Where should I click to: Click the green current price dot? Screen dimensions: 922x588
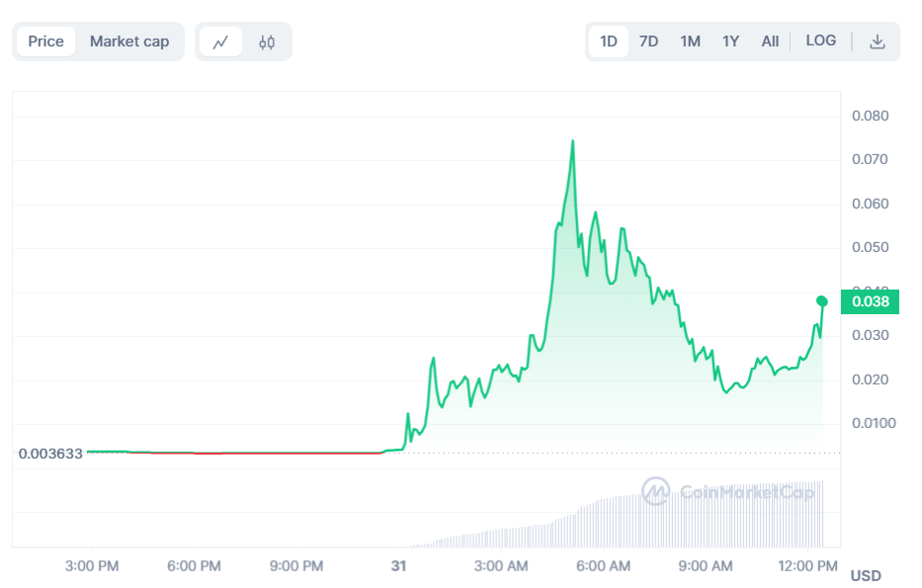click(x=821, y=300)
